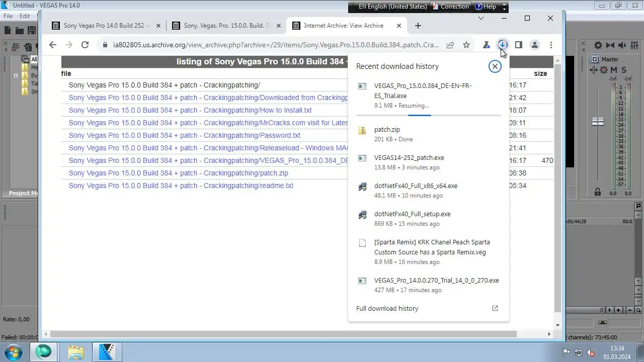This screenshot has width=644, height=362.
Task: Go back with browser back arrow
Action: (53, 45)
